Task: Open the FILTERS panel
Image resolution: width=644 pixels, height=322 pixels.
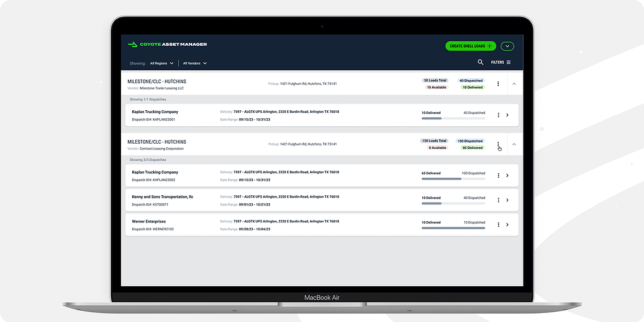Action: click(501, 62)
